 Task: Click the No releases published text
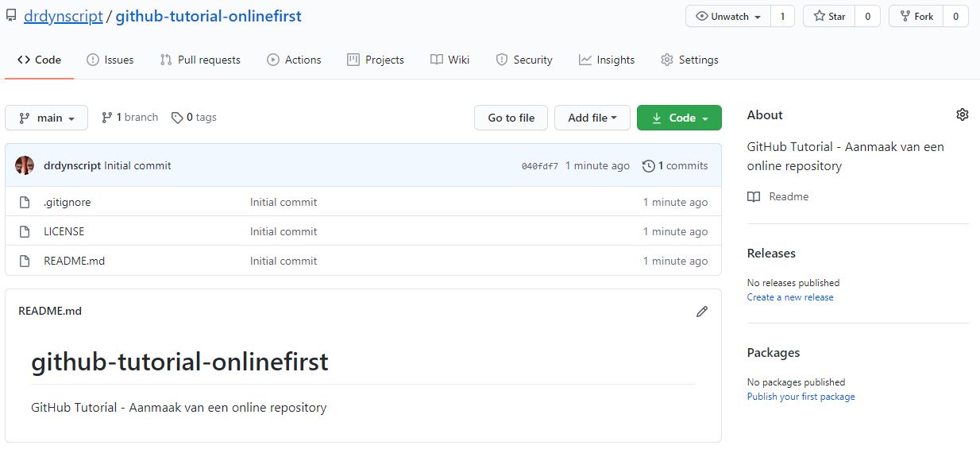pyautogui.click(x=793, y=283)
